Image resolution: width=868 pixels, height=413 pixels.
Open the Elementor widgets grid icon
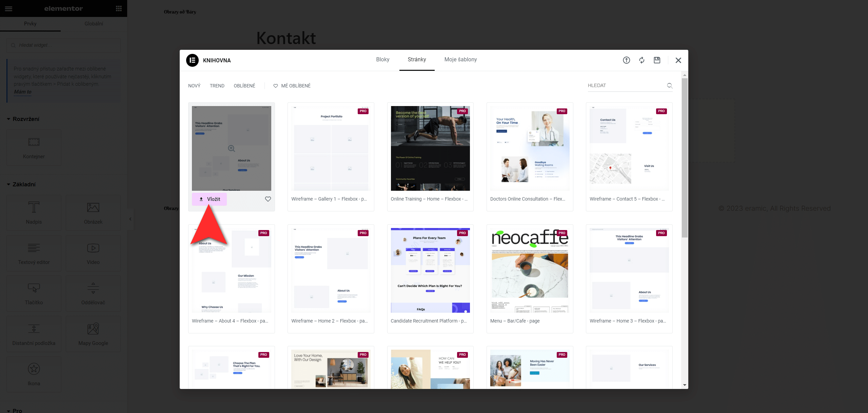click(119, 8)
